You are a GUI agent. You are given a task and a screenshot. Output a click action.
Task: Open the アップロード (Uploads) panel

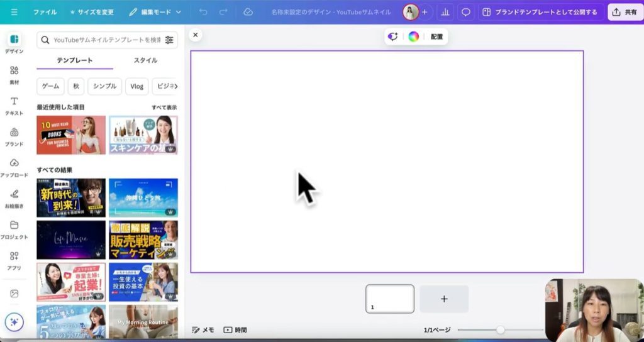(14, 167)
